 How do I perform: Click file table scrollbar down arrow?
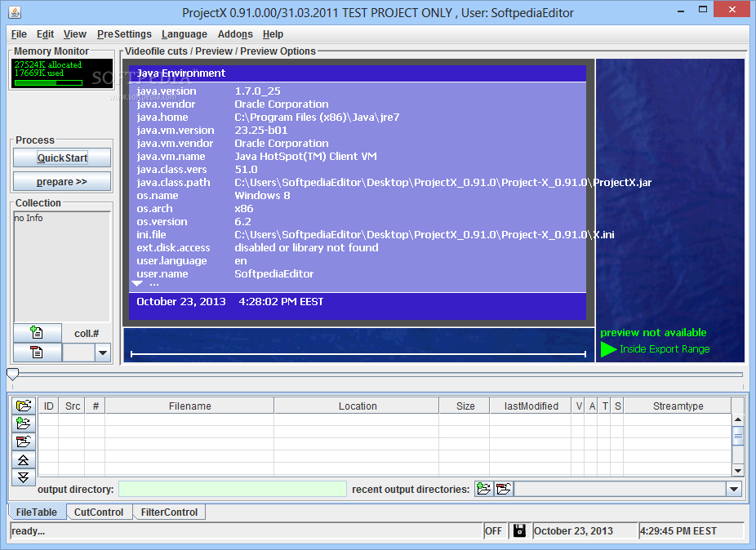[738, 471]
